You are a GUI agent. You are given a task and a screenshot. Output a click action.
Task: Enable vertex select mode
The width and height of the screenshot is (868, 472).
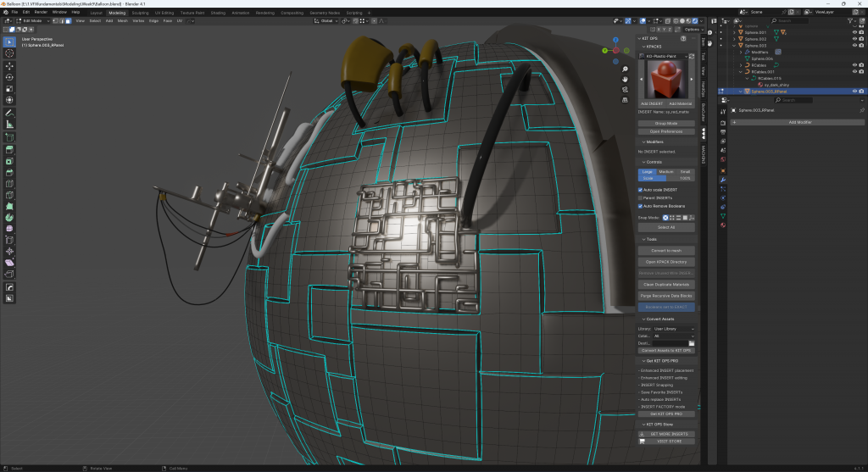(x=55, y=21)
